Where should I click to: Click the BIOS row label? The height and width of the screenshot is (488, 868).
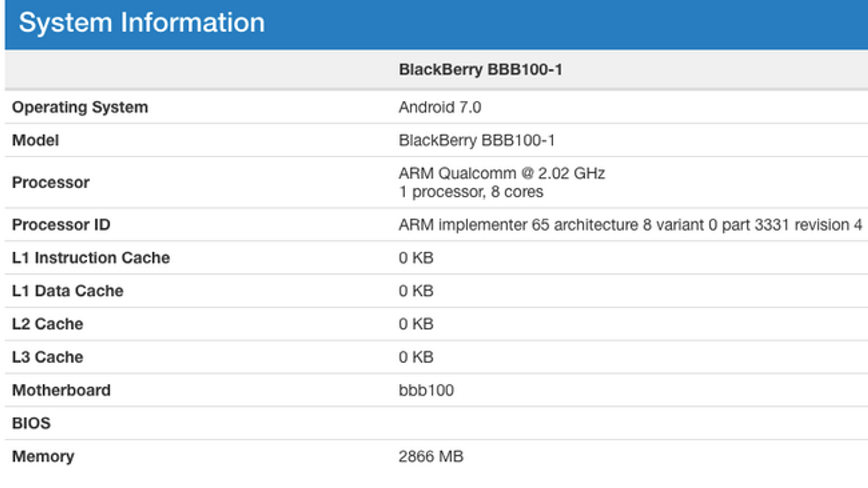click(x=31, y=423)
